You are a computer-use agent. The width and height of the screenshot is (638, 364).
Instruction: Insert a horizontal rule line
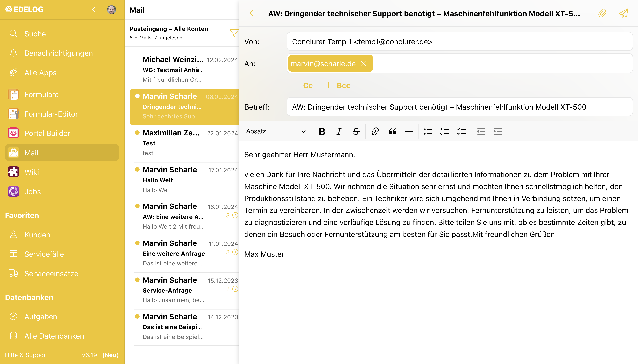[x=409, y=131]
